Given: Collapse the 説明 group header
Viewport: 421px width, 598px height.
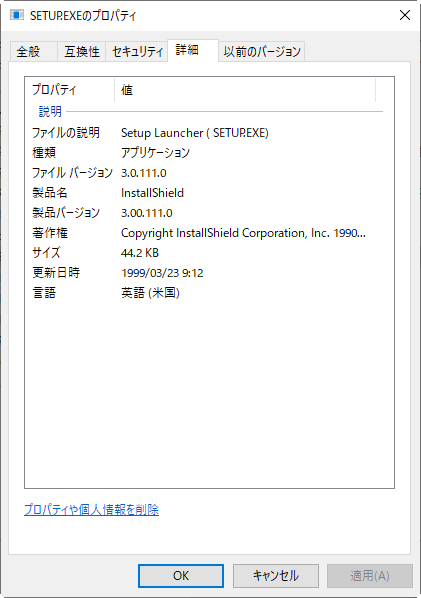Looking at the screenshot, I should [x=50, y=111].
